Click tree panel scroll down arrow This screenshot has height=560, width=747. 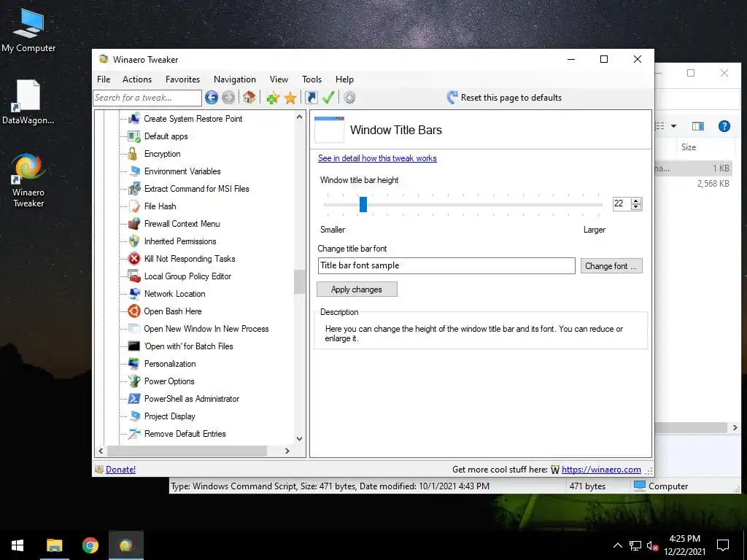[299, 438]
